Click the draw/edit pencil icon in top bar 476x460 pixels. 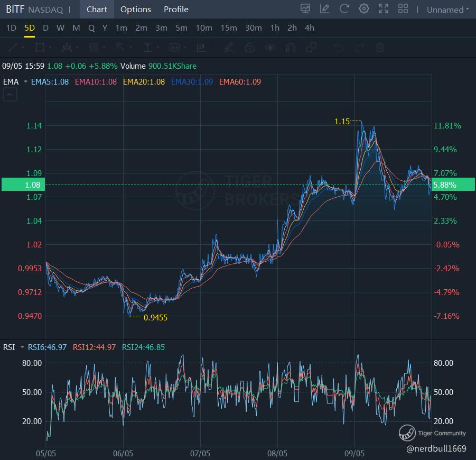324,9
